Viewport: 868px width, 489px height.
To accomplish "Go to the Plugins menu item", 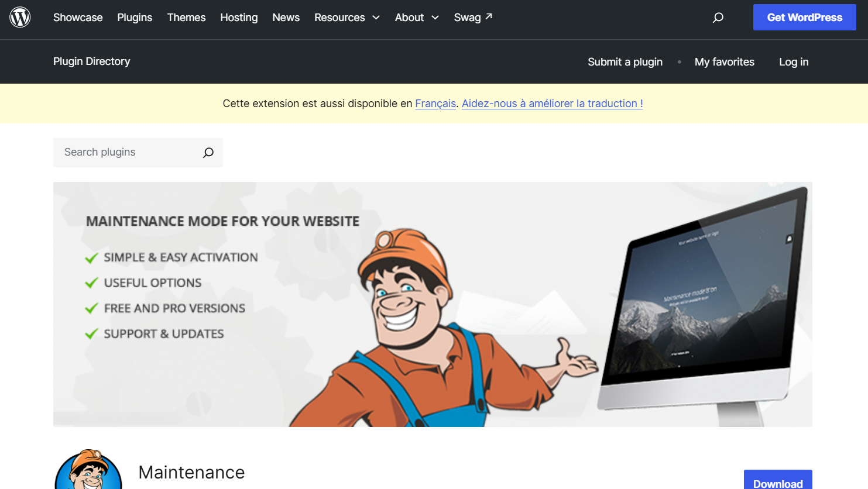I will tap(135, 18).
